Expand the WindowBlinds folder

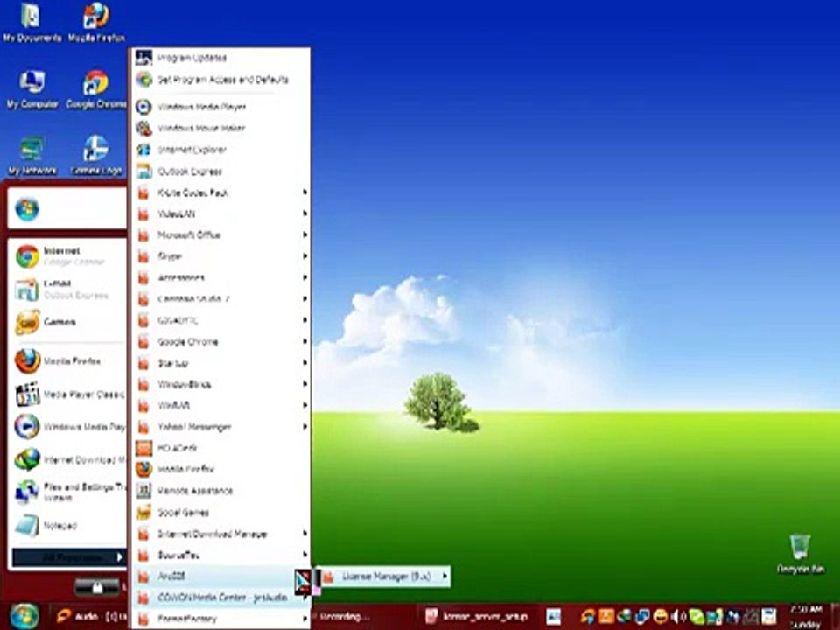point(220,385)
